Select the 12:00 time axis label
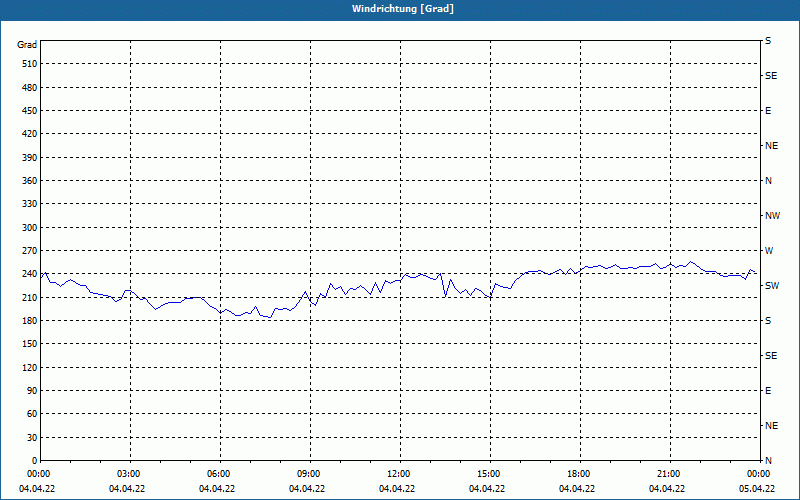 coord(401,474)
